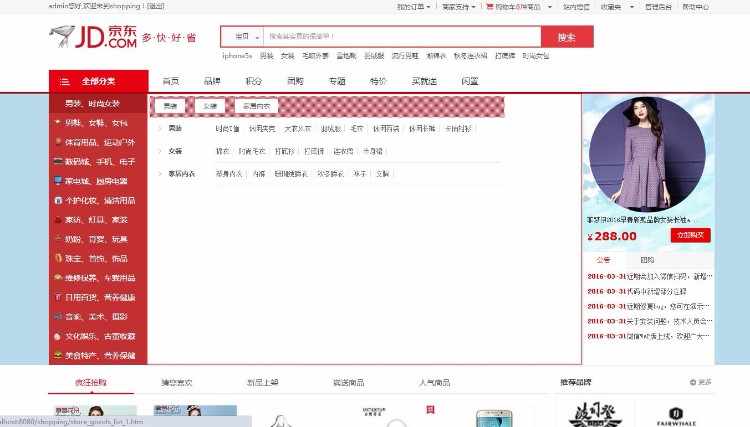Open the 买家支持 dropdown in top bar

pyautogui.click(x=459, y=7)
